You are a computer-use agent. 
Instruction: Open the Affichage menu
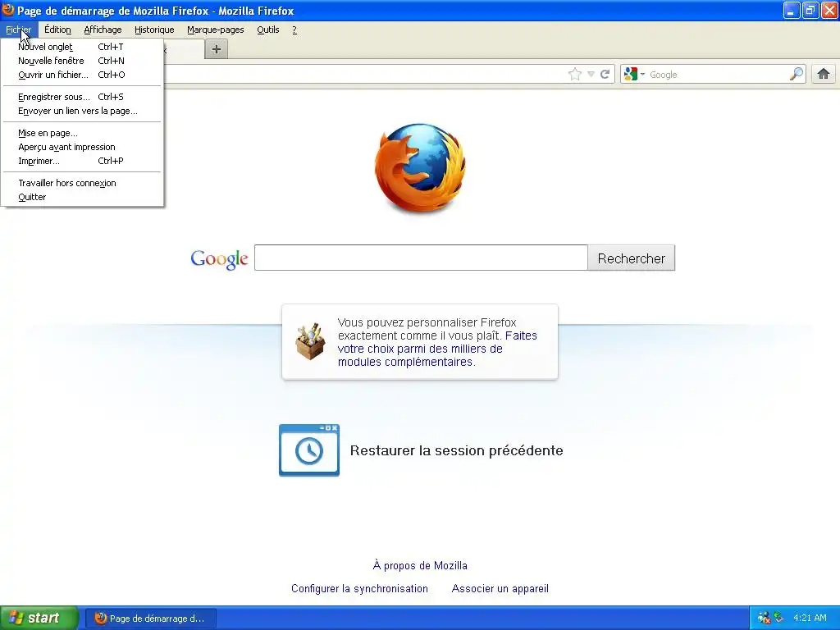point(103,30)
